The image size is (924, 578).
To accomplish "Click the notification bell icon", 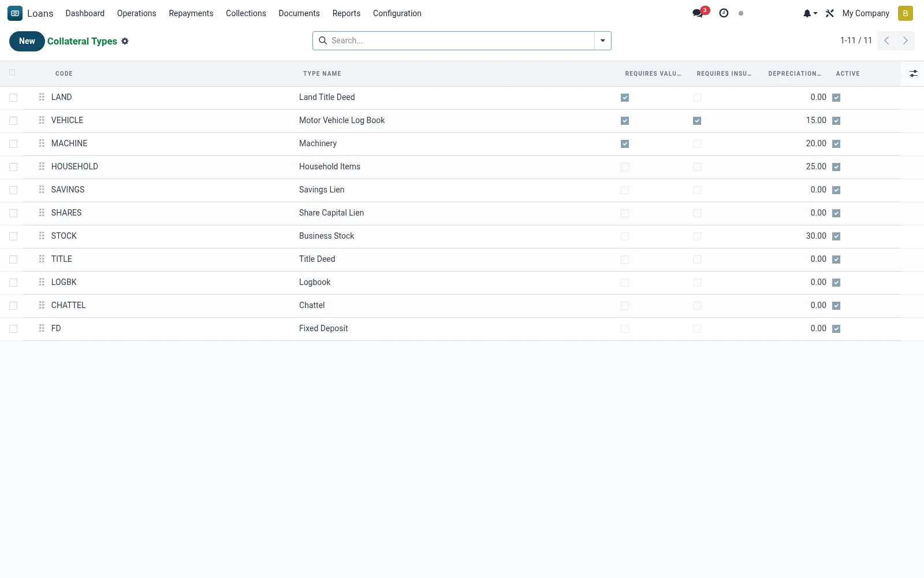I will point(810,13).
